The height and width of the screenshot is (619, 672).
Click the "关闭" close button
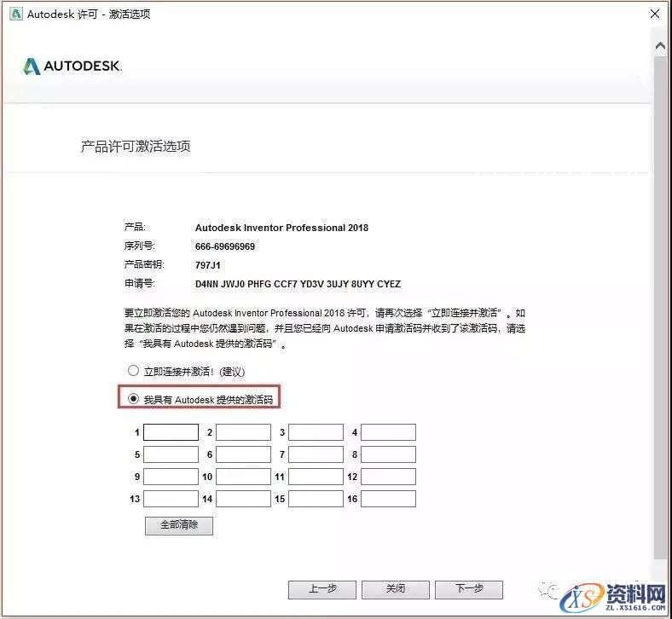pos(395,589)
